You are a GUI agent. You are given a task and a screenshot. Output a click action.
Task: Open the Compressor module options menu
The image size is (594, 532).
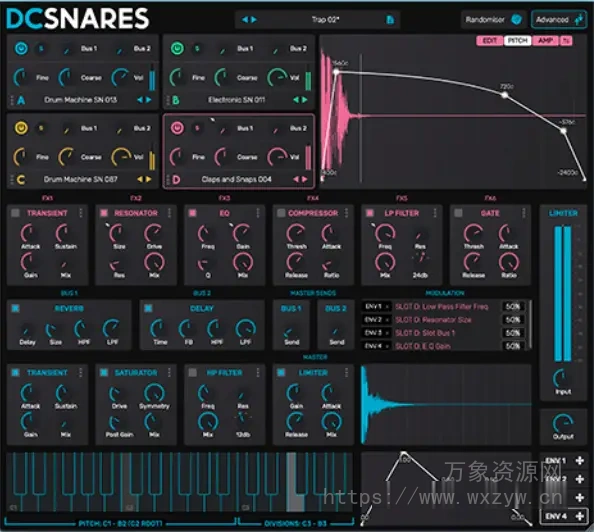(346, 213)
